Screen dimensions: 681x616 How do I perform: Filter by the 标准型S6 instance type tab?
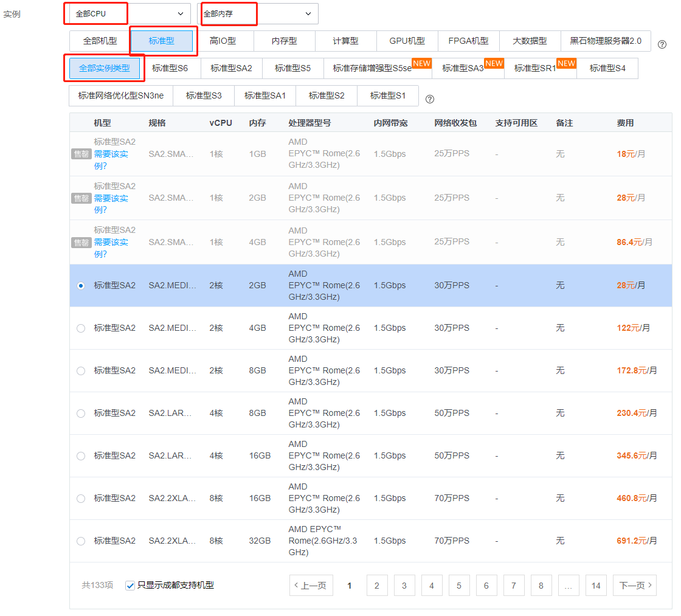point(170,68)
